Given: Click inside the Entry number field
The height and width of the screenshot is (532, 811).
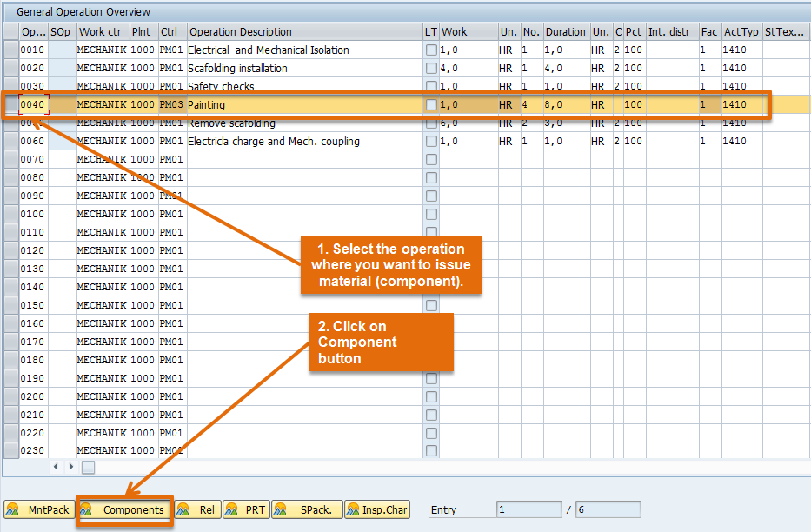Looking at the screenshot, I should coord(530,509).
